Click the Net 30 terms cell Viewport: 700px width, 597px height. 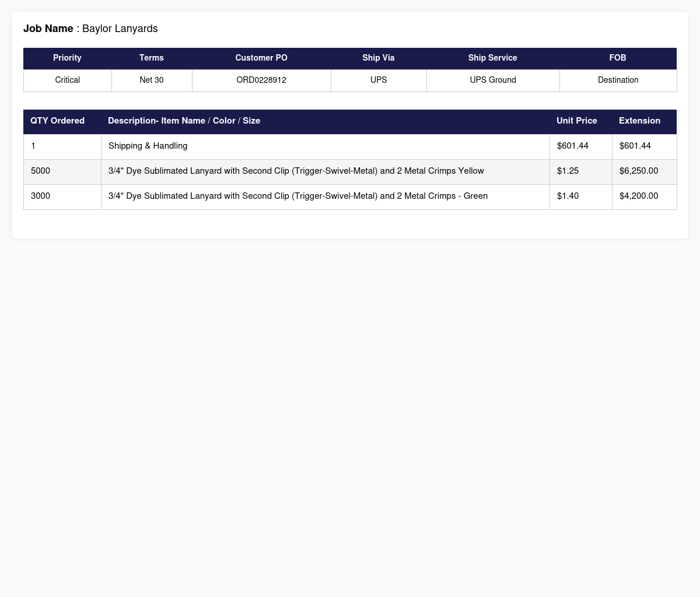(152, 80)
